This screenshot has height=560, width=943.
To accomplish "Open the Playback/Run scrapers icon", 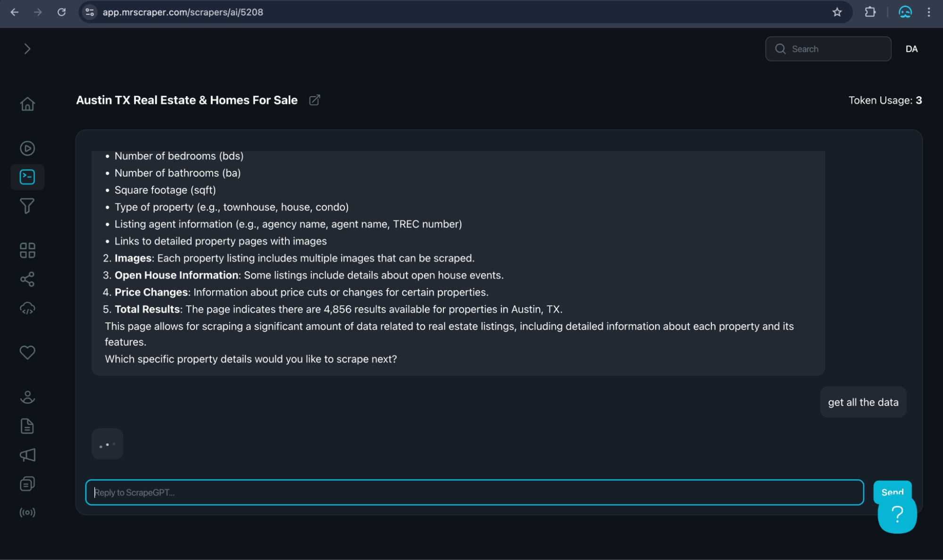I will (27, 148).
